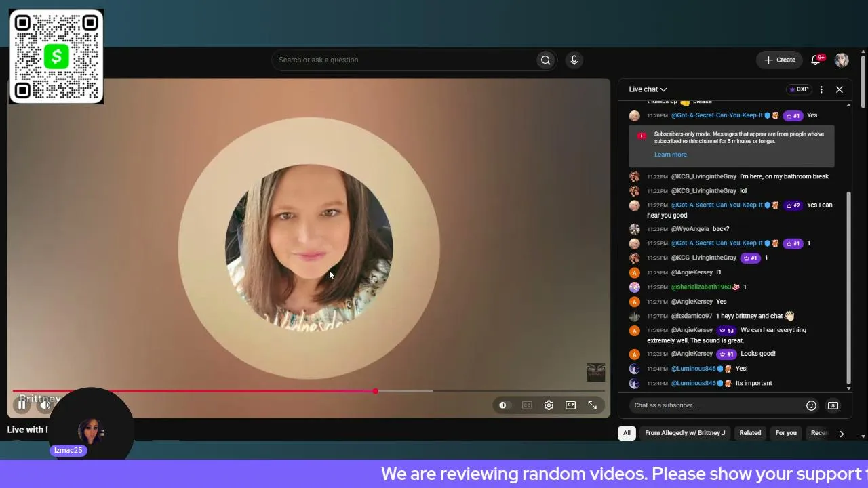Click @Luminous846 on the Yes! message

pos(693,369)
